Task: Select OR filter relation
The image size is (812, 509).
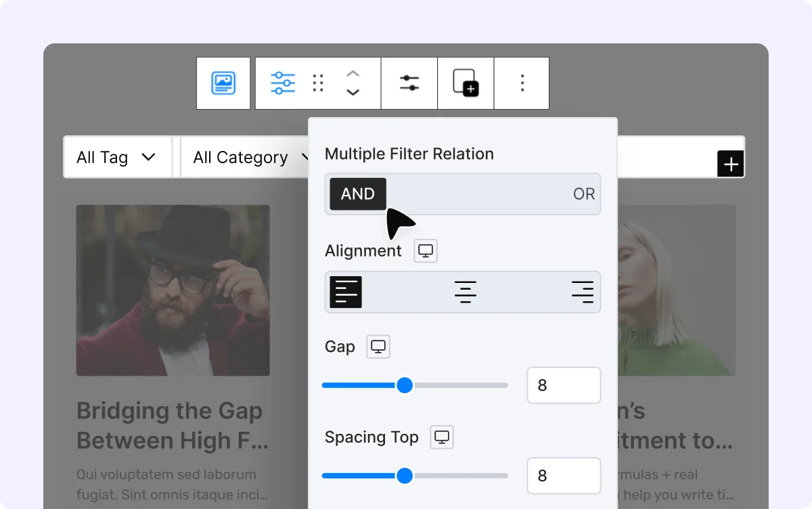Action: pos(583,194)
